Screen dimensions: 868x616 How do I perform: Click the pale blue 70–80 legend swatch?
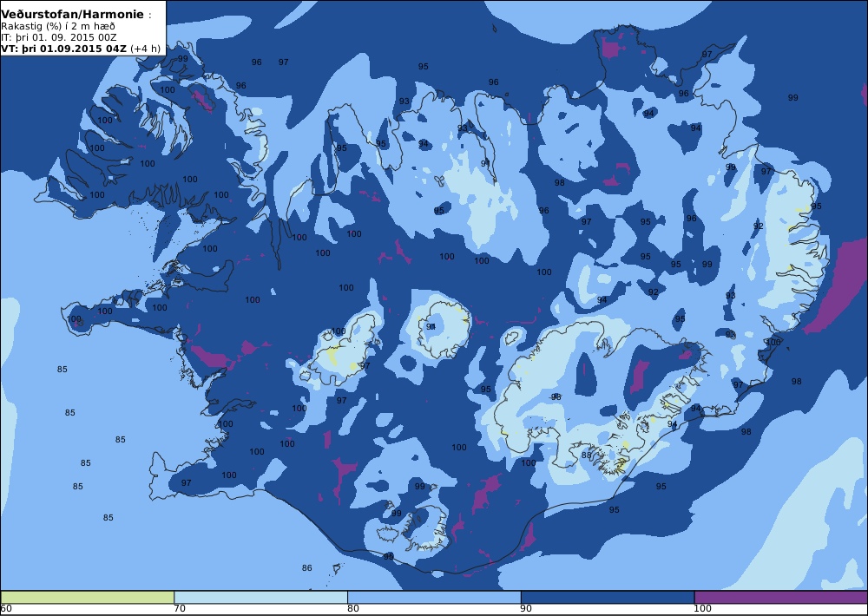click(x=260, y=597)
